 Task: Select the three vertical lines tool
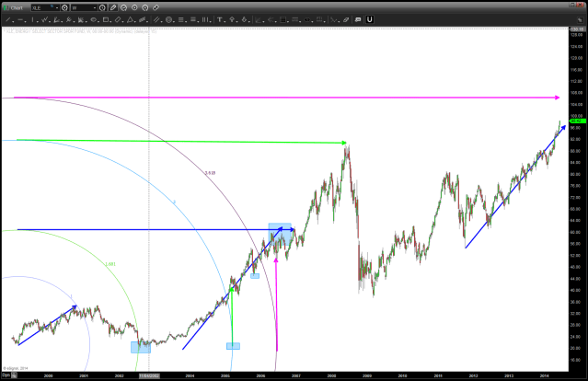205,19
